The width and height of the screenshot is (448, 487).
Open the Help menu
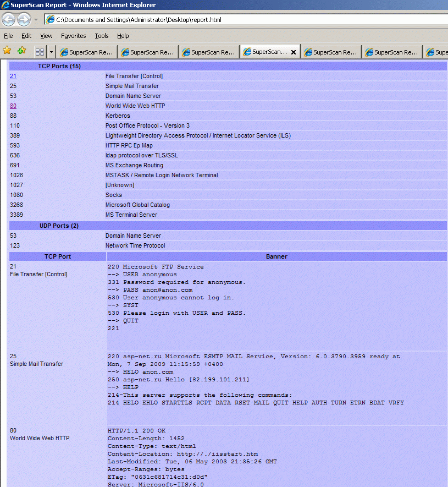click(123, 36)
